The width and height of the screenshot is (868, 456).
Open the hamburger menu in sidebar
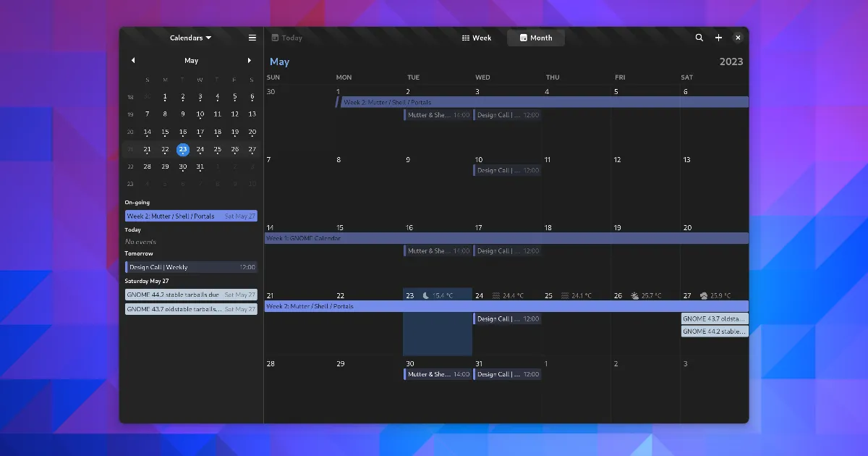pyautogui.click(x=252, y=38)
